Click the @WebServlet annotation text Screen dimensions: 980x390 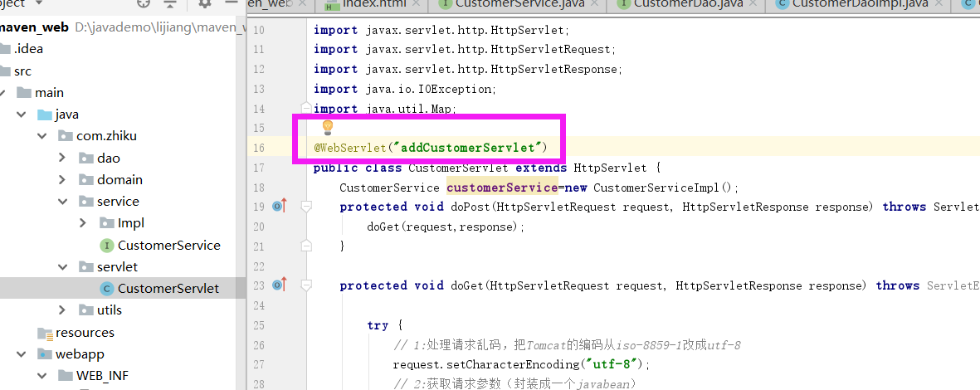coord(349,148)
